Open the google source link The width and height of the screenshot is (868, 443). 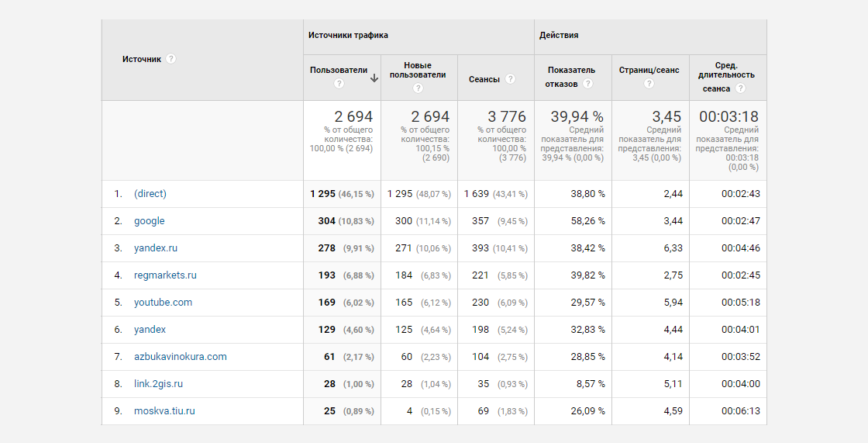[149, 220]
